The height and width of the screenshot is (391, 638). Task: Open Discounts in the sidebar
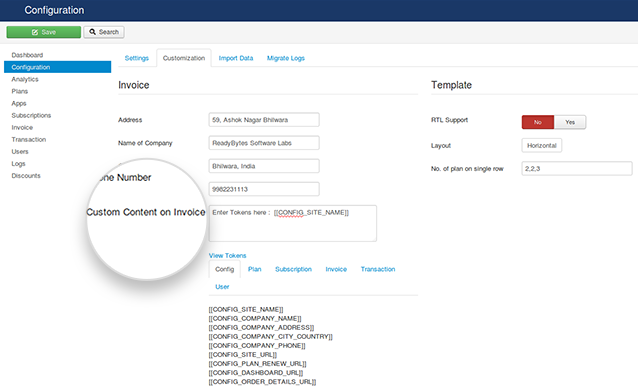pos(26,176)
